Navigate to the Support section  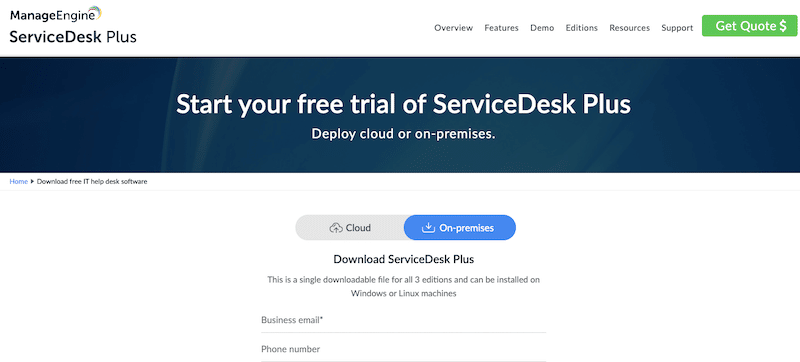[677, 28]
